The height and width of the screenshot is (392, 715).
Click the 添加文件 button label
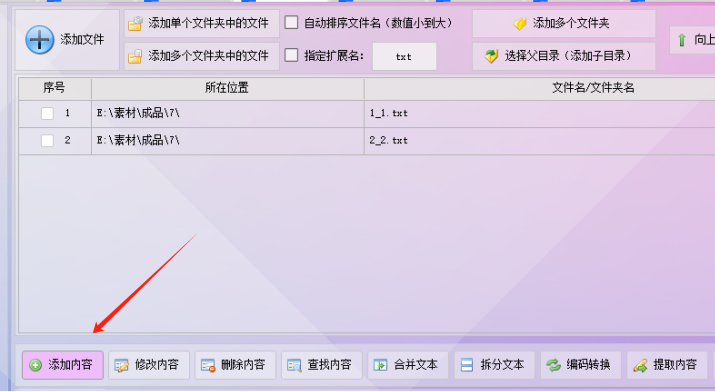83,40
